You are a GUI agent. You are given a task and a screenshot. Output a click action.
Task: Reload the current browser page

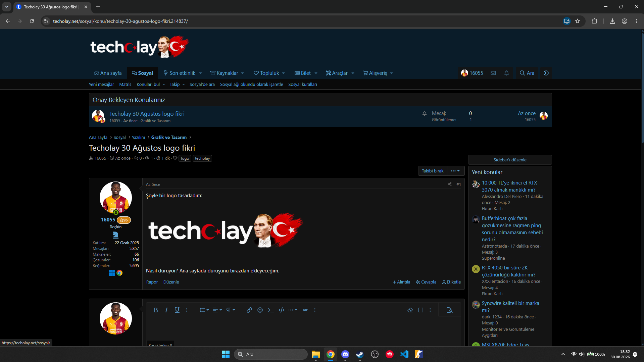pos(32,21)
